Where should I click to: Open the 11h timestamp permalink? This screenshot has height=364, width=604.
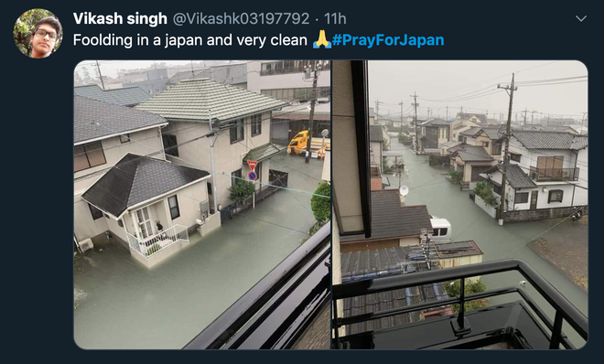coord(335,18)
